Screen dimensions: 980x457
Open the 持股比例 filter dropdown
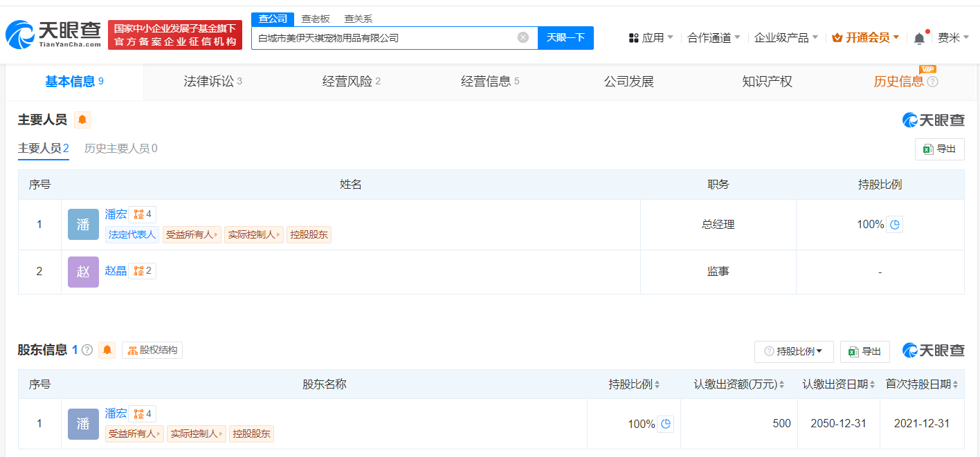point(794,352)
